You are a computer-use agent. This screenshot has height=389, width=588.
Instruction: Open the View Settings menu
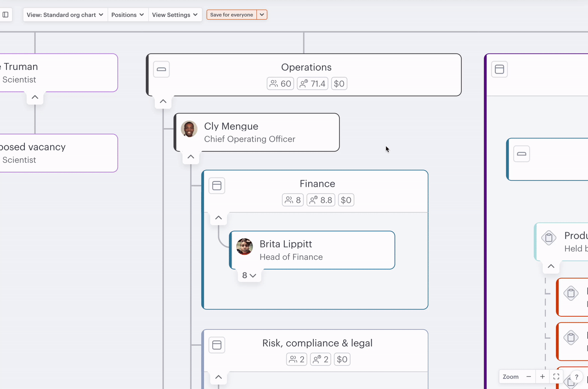tap(175, 15)
